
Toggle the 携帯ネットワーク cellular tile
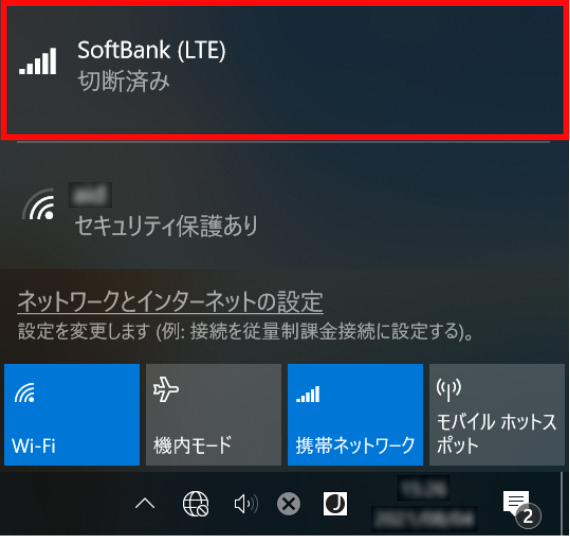[355, 415]
